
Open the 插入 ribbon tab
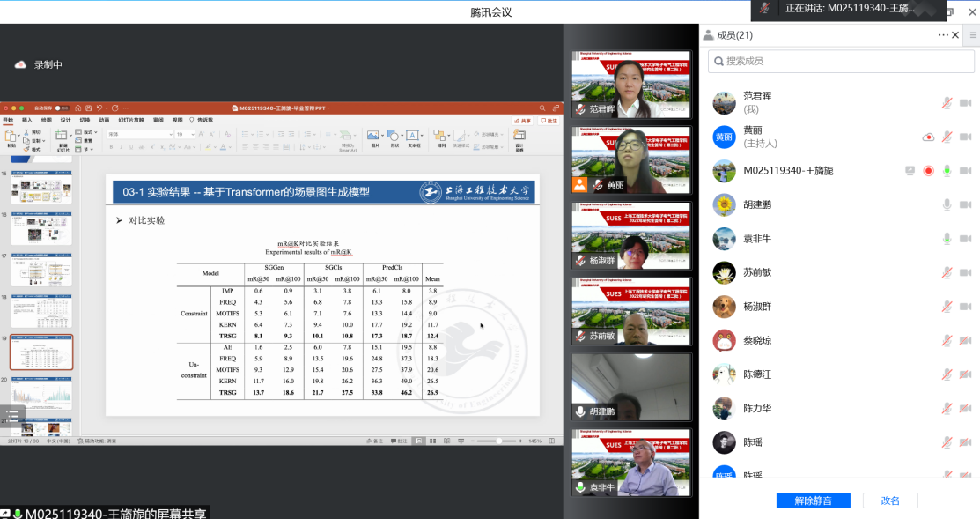(x=27, y=120)
